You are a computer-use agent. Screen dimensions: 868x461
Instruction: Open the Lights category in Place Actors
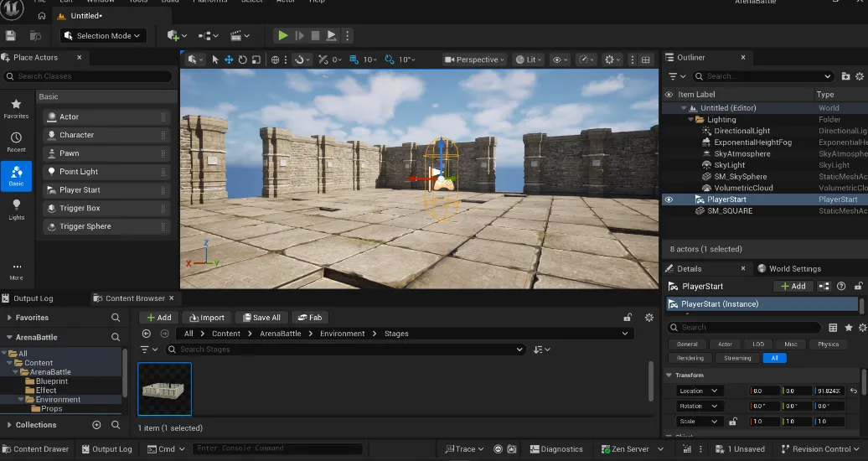click(x=16, y=209)
